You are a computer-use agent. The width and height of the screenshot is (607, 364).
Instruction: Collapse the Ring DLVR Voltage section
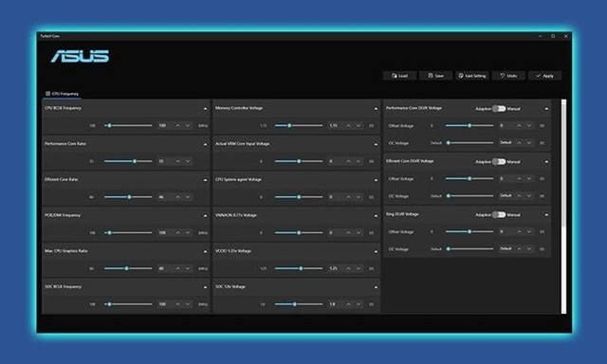[546, 214]
